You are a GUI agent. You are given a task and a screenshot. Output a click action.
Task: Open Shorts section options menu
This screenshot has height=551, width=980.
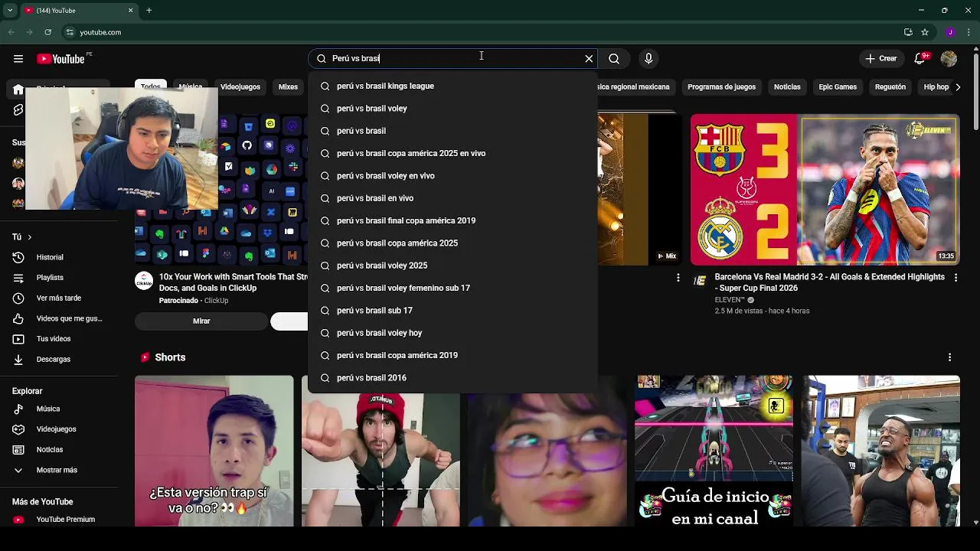(949, 357)
